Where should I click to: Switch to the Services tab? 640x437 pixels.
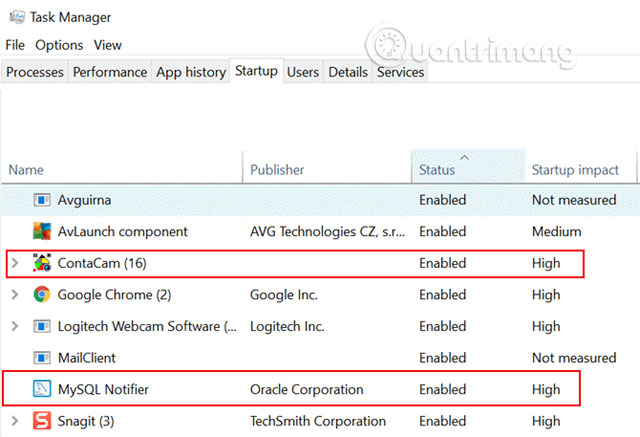point(400,72)
